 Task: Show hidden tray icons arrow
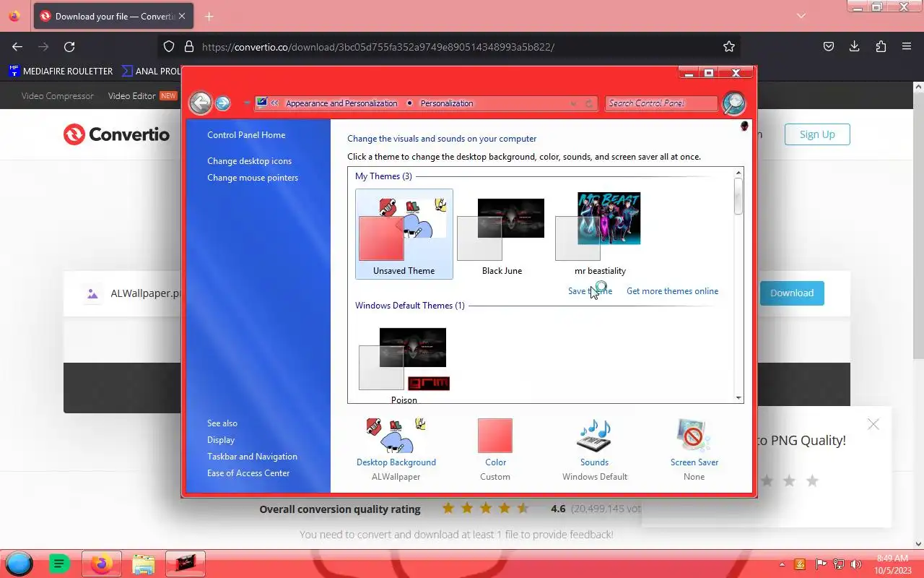pos(782,564)
